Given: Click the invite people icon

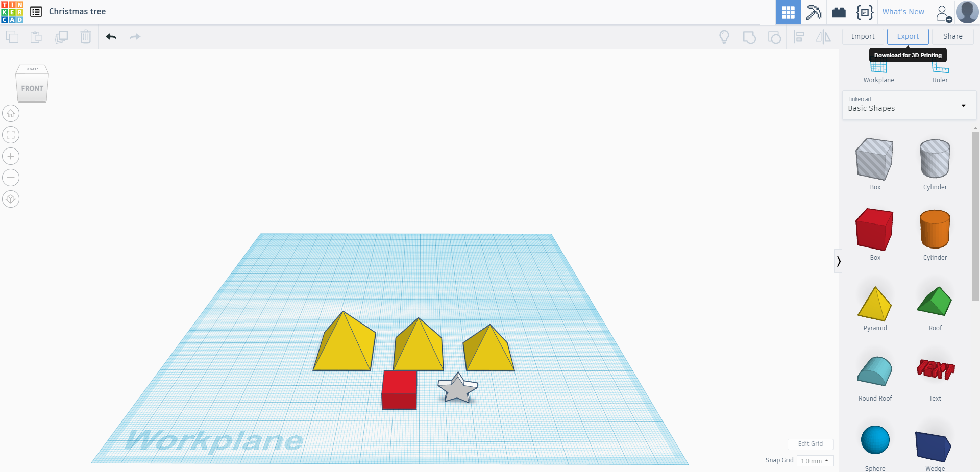Looking at the screenshot, I should (943, 13).
